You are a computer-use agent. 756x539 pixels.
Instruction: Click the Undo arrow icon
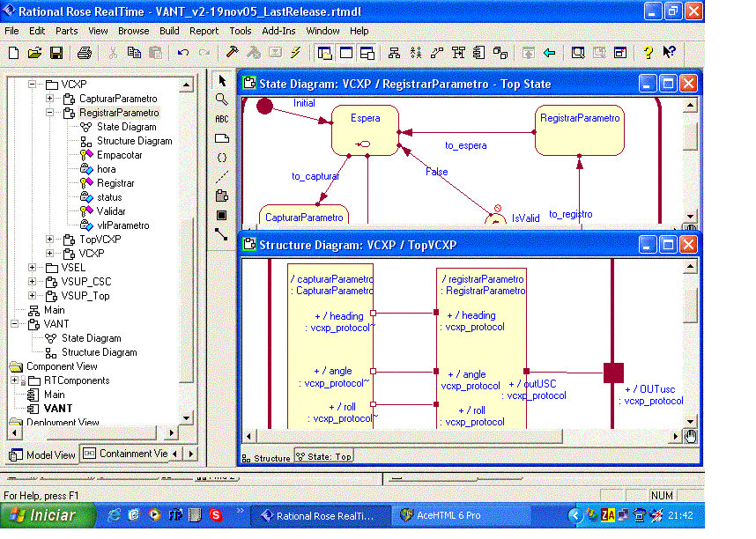(182, 53)
